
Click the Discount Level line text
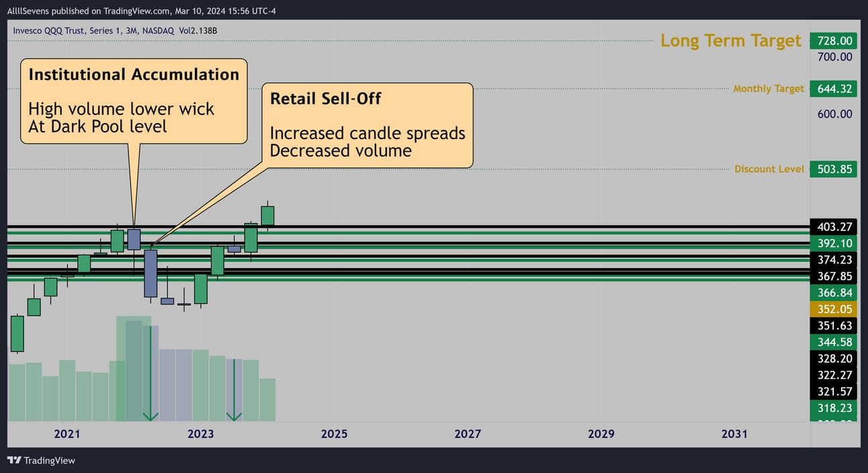point(769,169)
